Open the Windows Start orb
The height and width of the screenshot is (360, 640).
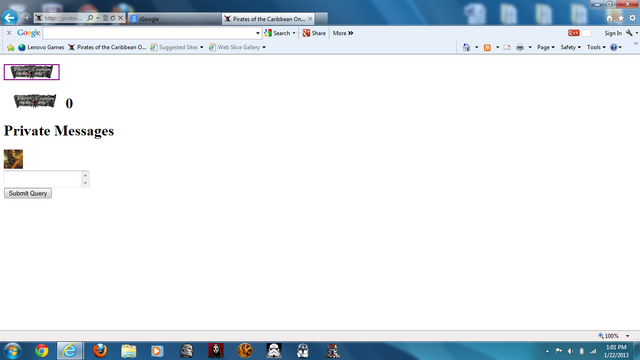(x=12, y=351)
